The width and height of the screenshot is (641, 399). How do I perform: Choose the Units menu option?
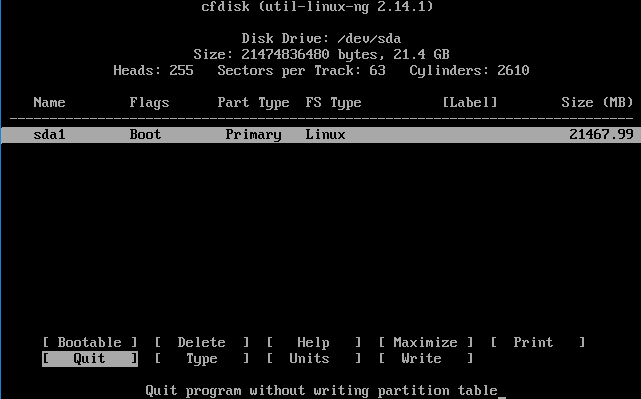(314, 359)
